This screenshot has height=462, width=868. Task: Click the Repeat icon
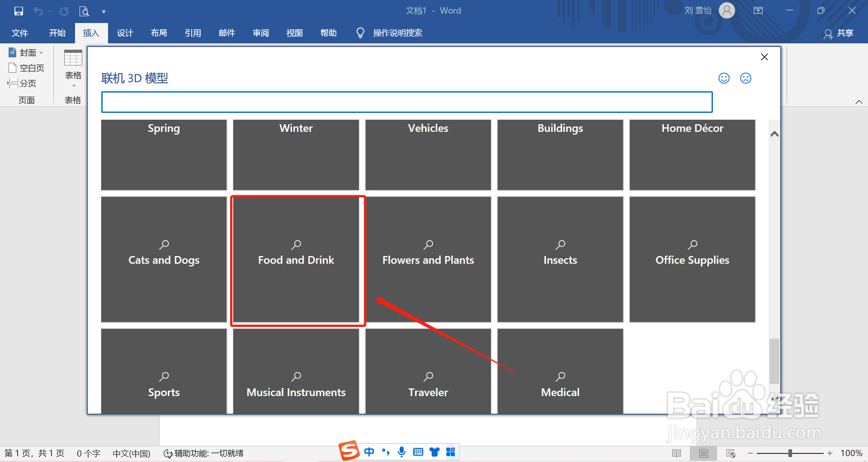coord(63,11)
